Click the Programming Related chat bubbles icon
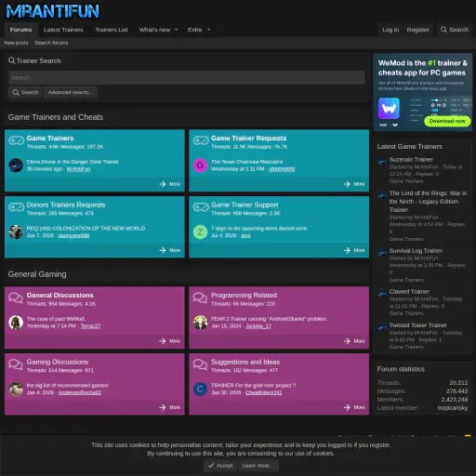Image resolution: width=476 pixels, height=476 pixels. point(200,297)
